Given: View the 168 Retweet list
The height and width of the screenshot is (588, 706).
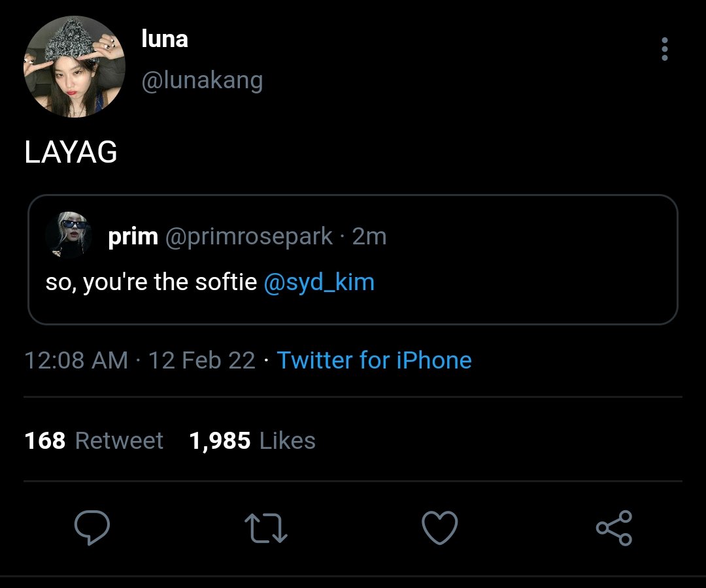Looking at the screenshot, I should (93, 440).
